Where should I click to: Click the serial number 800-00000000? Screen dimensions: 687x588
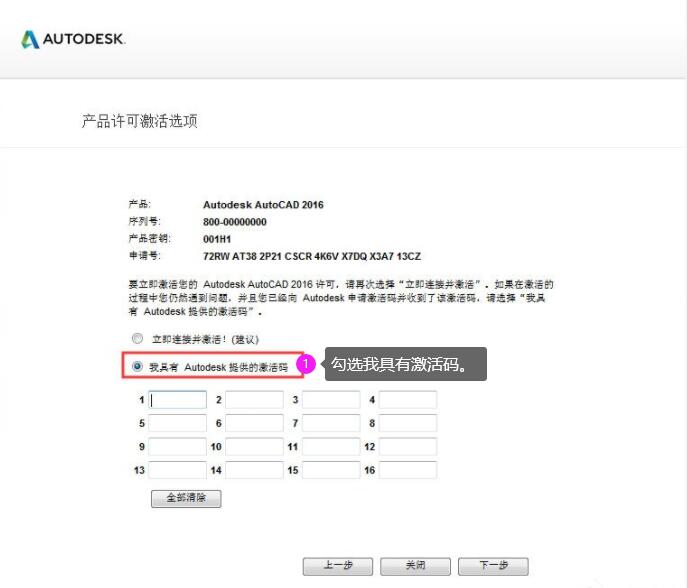click(x=235, y=222)
